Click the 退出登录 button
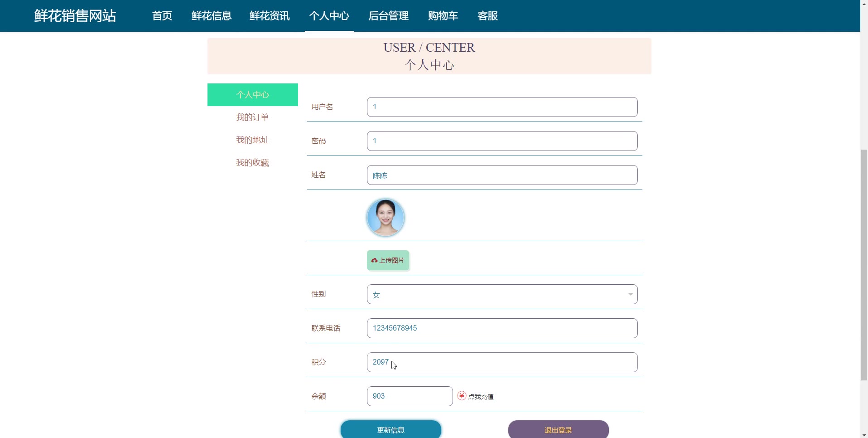 point(559,430)
